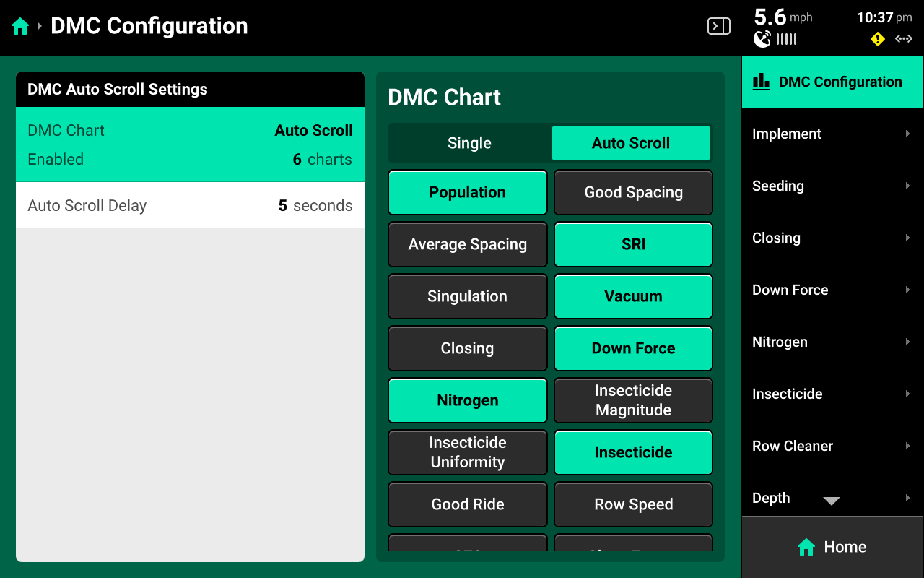
Task: Click the house icon on the bottom Home button
Action: (x=806, y=547)
